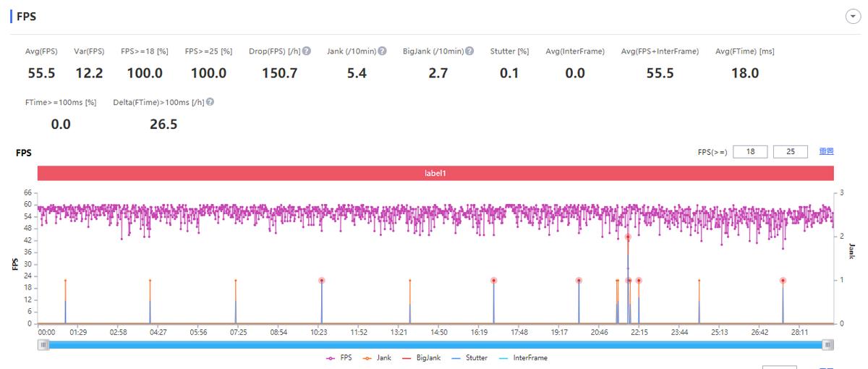Select the red label1 bar
868x369 pixels.
435,174
